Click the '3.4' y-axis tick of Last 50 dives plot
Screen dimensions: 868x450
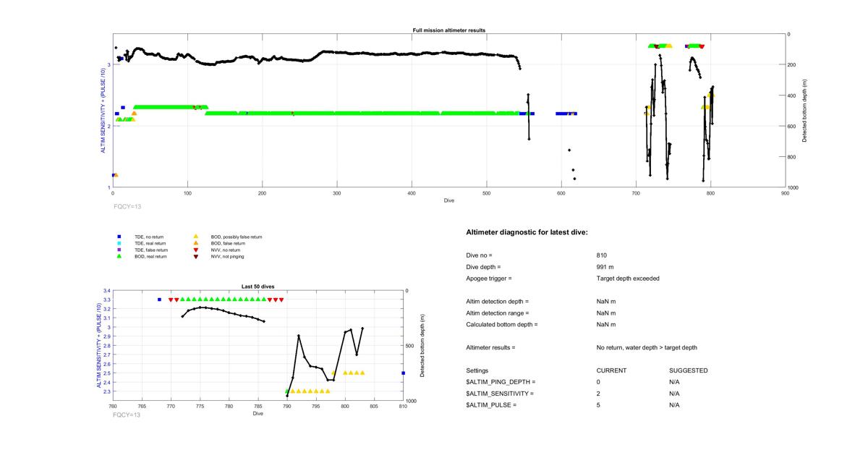coord(106,291)
